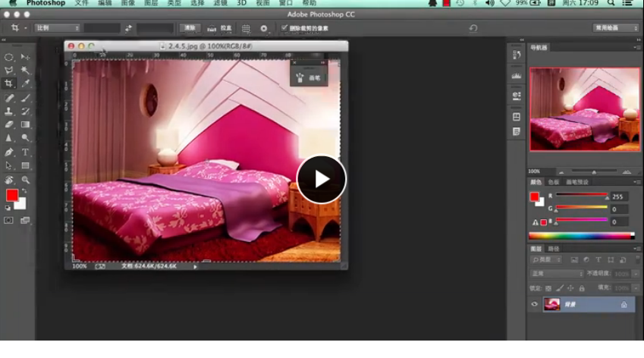
Task: Toggle Quick Mask mode
Action: click(8, 221)
